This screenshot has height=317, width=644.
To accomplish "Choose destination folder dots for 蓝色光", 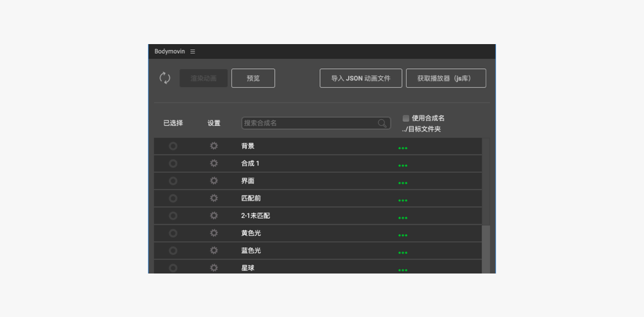I will point(403,253).
